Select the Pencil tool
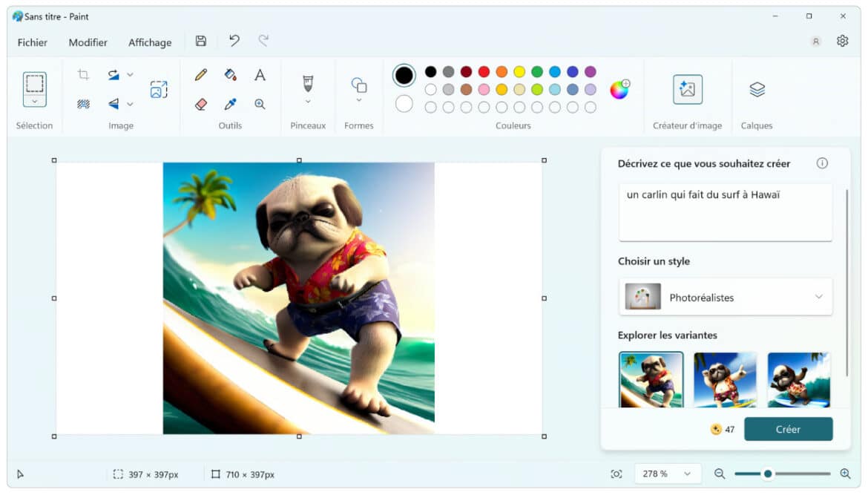868x495 pixels. (200, 75)
